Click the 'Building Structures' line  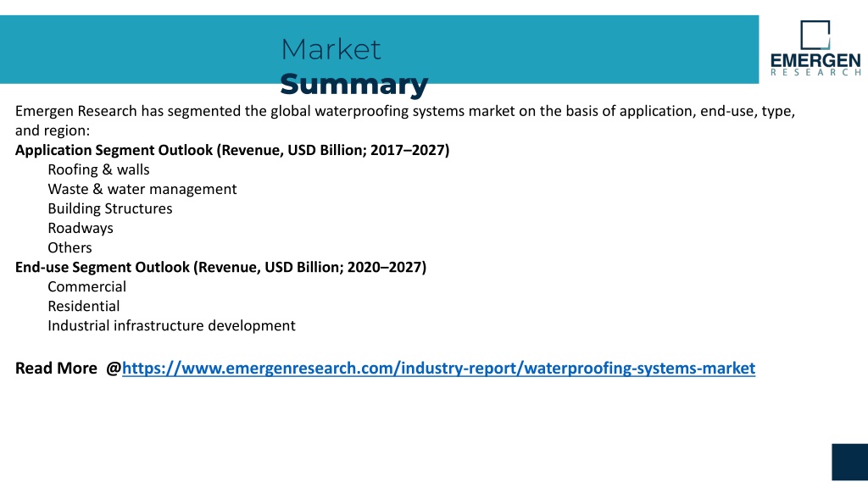[110, 208]
